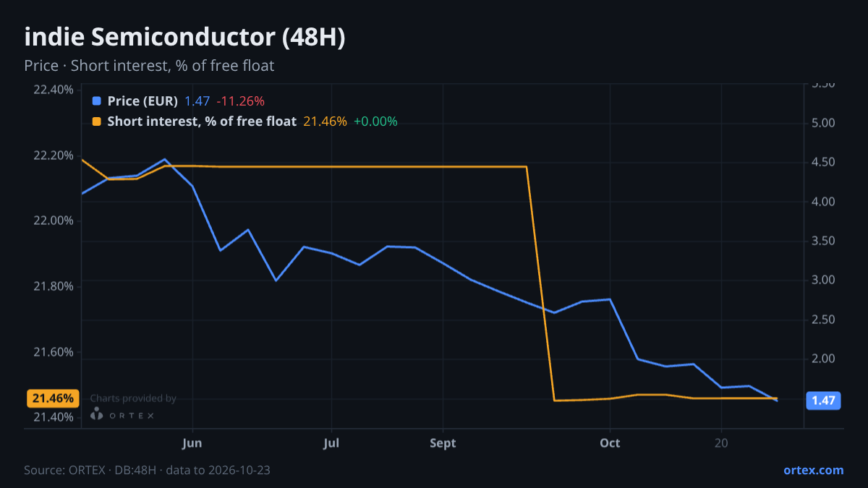The image size is (868, 488).
Task: Click the Sept x-axis label
Action: tap(443, 443)
